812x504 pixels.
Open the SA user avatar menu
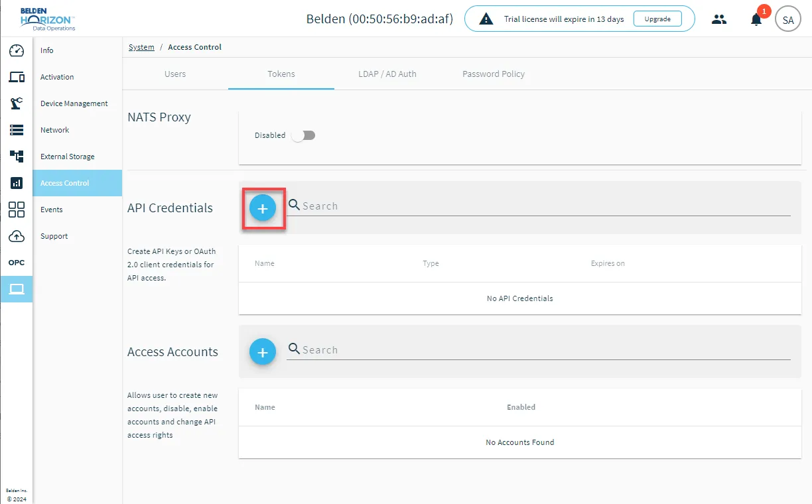pos(788,19)
